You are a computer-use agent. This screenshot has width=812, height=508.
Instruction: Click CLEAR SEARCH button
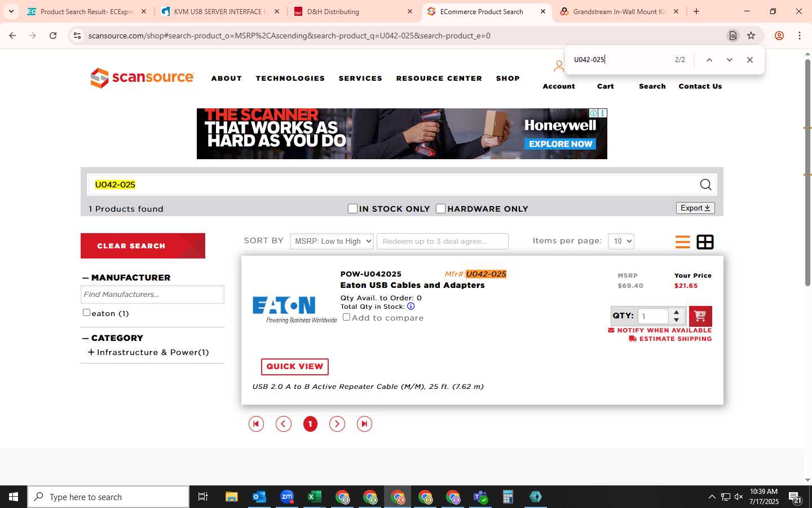(143, 246)
